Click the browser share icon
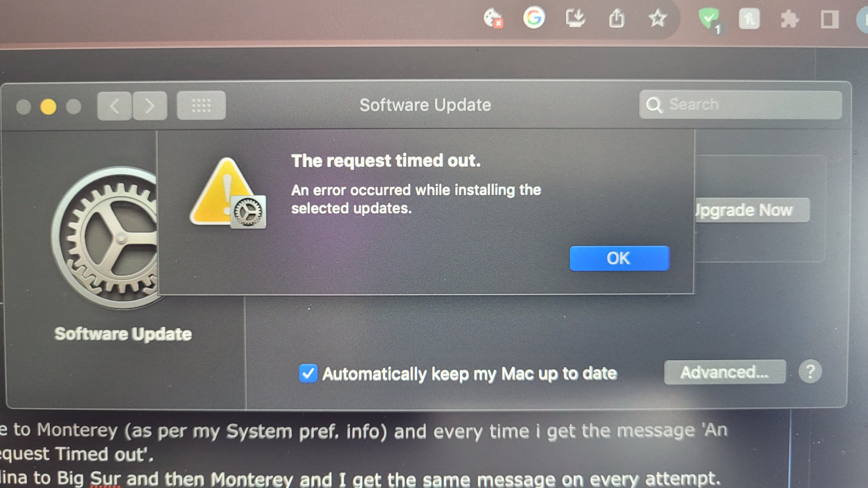Viewport: 868px width, 488px height. click(617, 19)
